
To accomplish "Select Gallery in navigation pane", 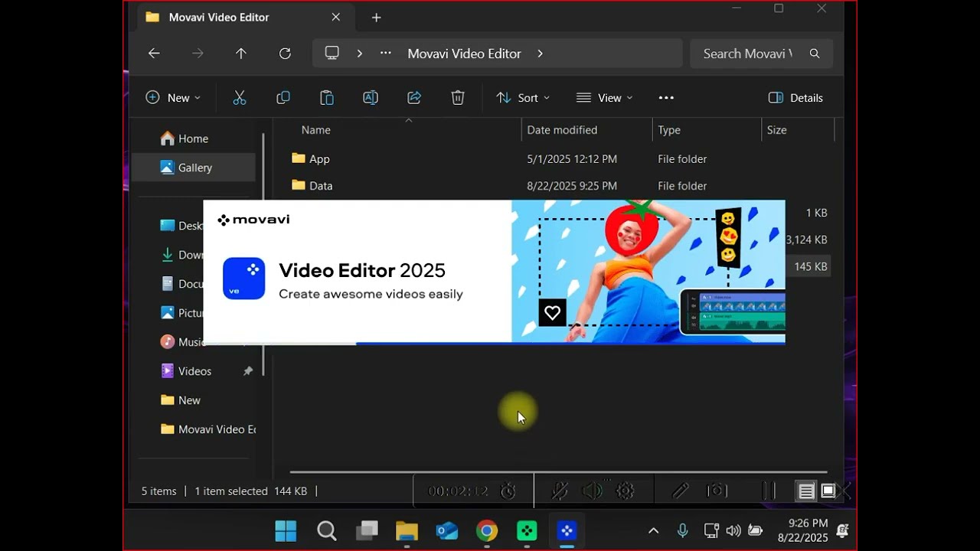I will coord(193,168).
